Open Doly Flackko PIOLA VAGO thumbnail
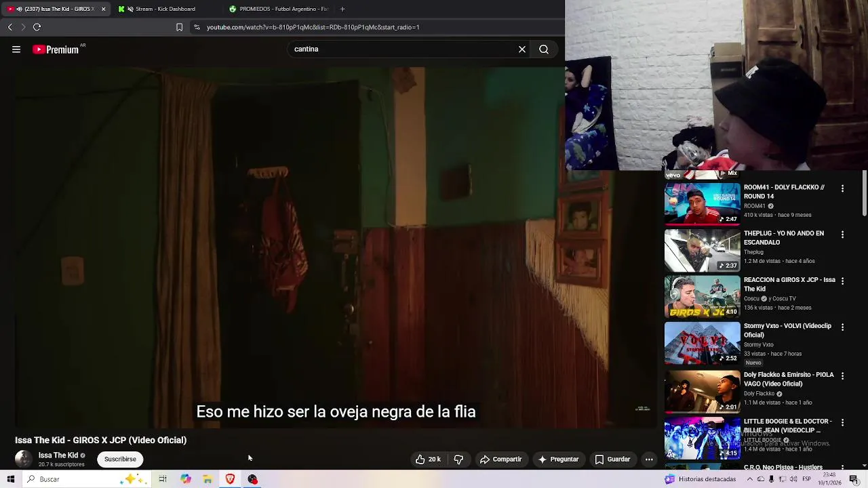This screenshot has width=868, height=488. pos(702,391)
